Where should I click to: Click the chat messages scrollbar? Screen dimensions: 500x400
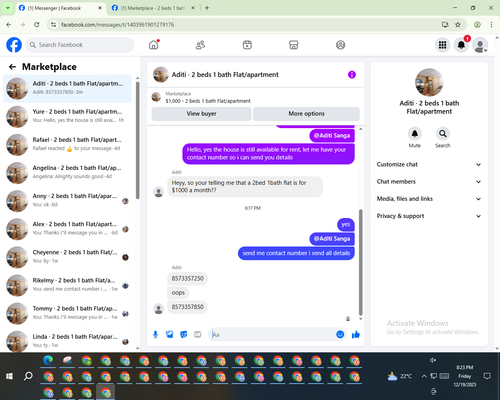[x=360, y=262]
